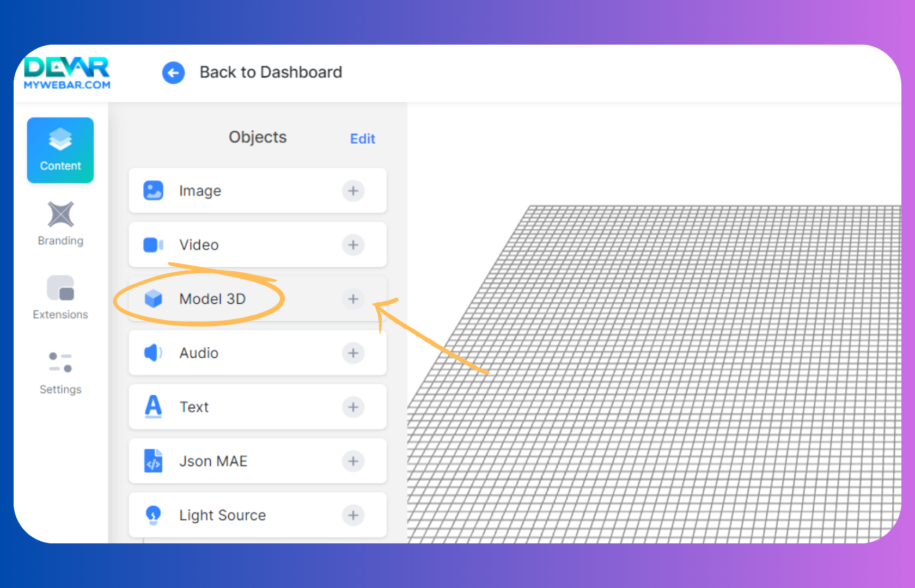Add an Audio object with plus button
Viewport: 915px width, 588px height.
353,353
